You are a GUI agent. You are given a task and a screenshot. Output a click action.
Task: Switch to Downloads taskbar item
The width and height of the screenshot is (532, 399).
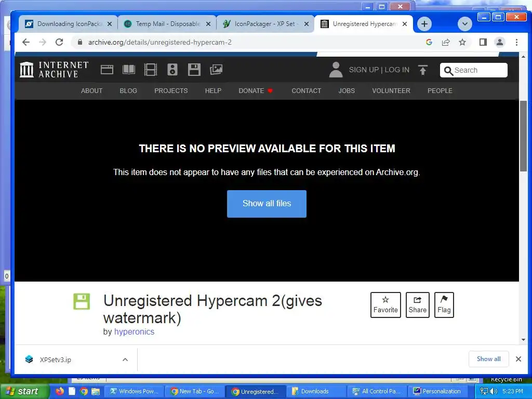point(316,391)
